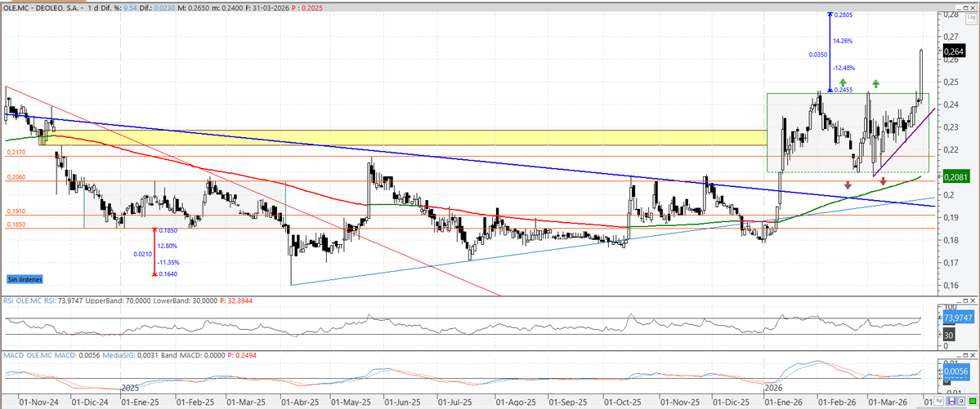
Task: Click the 0.2805 target price label
Action: point(843,14)
